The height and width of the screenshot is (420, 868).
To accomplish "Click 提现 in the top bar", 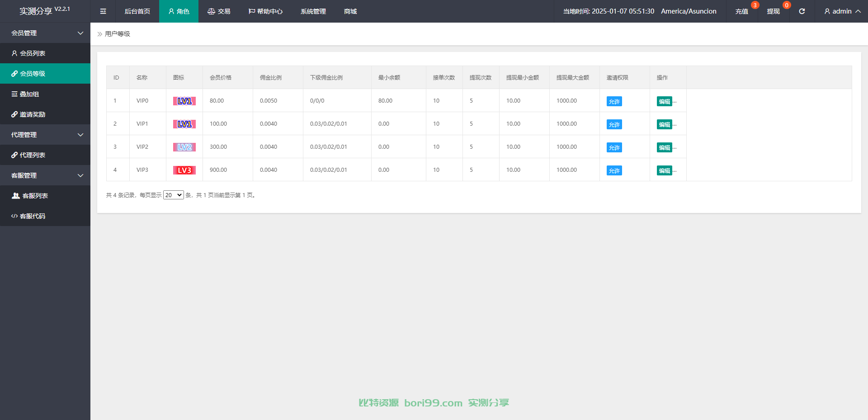I will coord(774,11).
